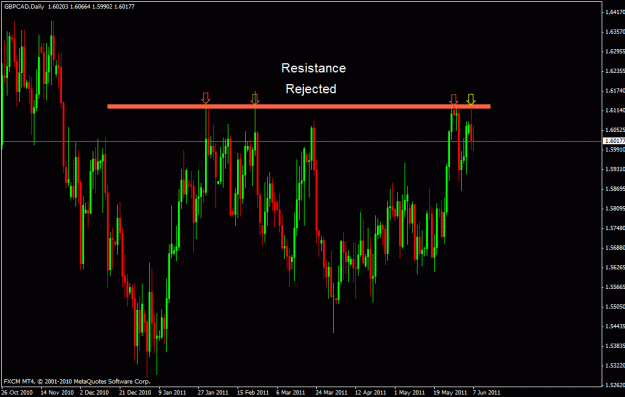Click the FXCM MT4 MetaQuotes copyright text
Viewport: 625px width, 397px height.
(77, 381)
